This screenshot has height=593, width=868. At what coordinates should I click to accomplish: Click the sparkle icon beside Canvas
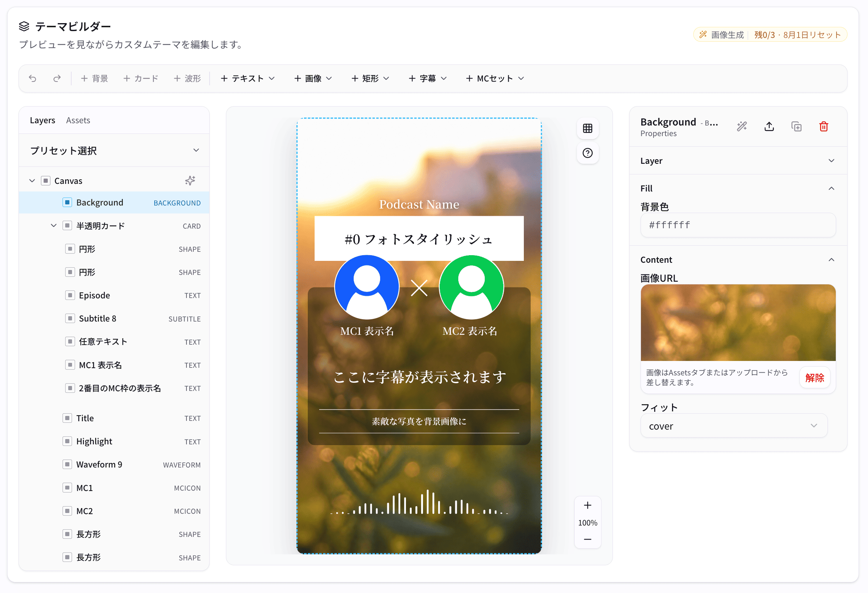tap(190, 180)
